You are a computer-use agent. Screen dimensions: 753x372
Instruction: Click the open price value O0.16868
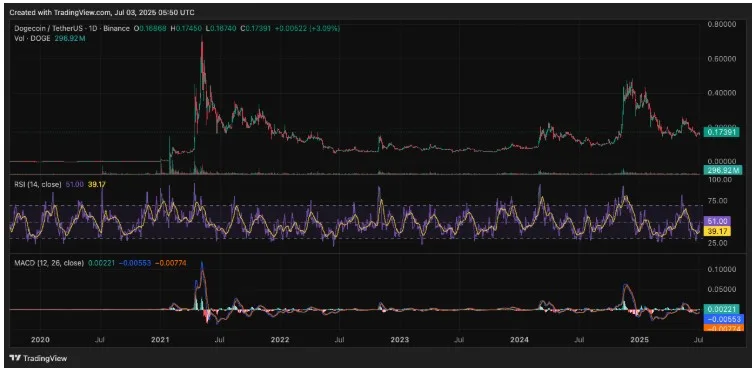point(150,29)
